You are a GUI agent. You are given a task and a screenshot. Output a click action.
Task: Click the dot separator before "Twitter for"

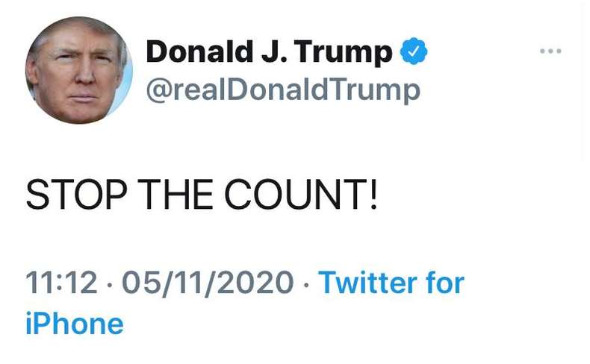tap(306, 283)
